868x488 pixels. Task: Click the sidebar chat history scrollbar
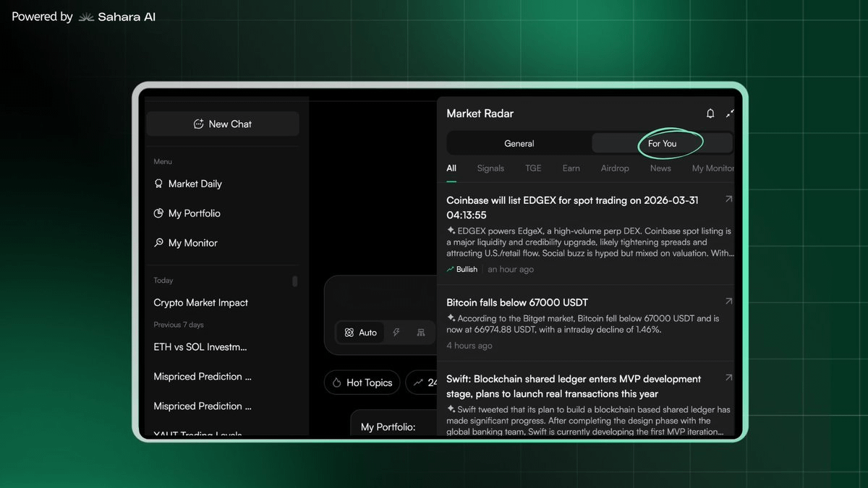coord(295,281)
